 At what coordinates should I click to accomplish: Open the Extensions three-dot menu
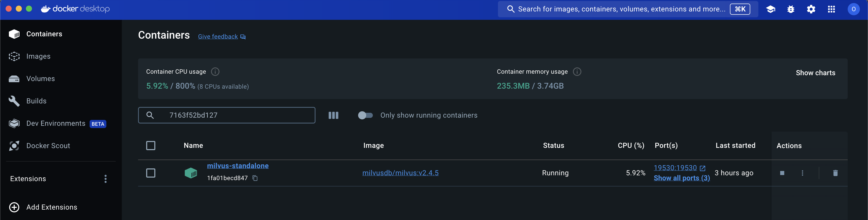(x=106, y=179)
